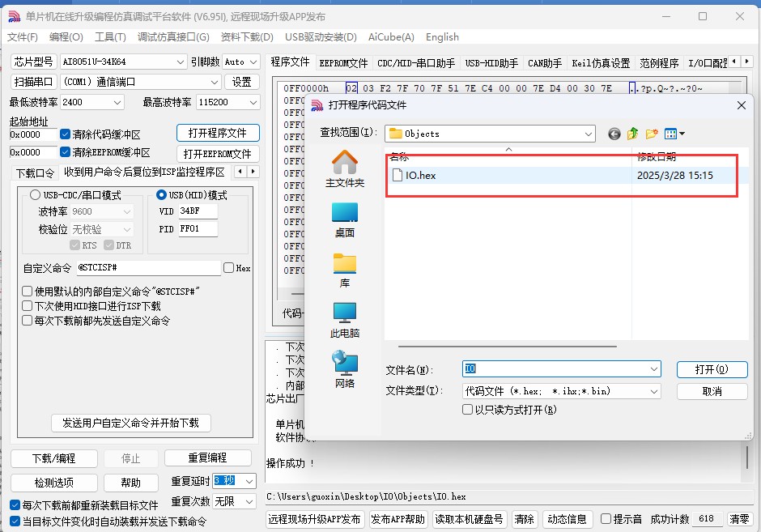Click 打开EEPROM文件 button
761x532 pixels.
point(218,154)
